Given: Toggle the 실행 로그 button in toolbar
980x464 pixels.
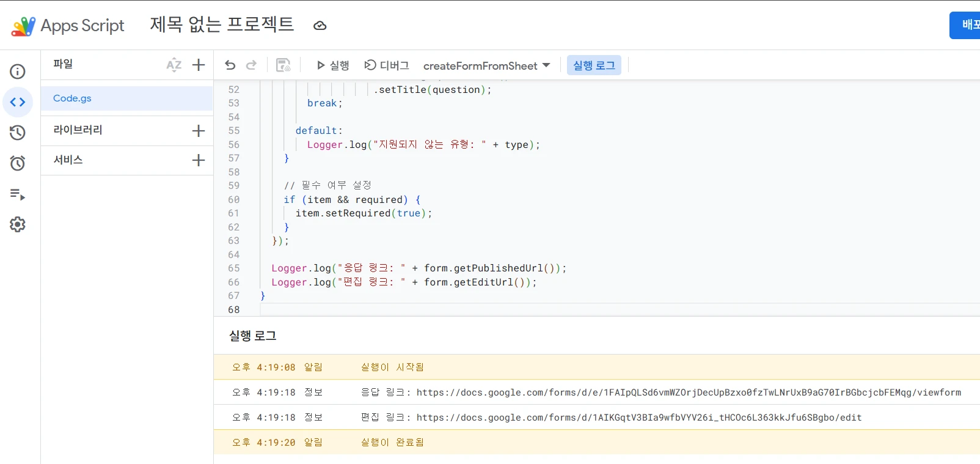Looking at the screenshot, I should [594, 65].
